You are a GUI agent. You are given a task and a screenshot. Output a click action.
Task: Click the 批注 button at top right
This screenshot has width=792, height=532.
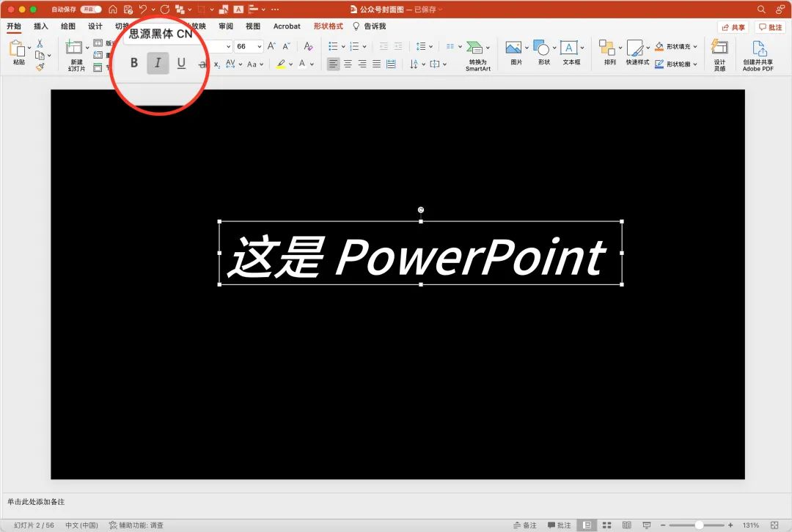(770, 27)
